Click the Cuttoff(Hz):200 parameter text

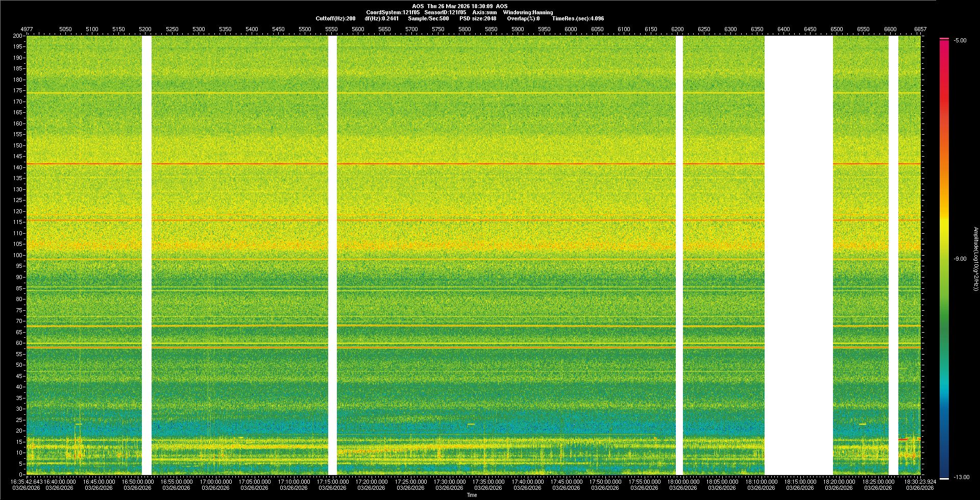point(335,18)
